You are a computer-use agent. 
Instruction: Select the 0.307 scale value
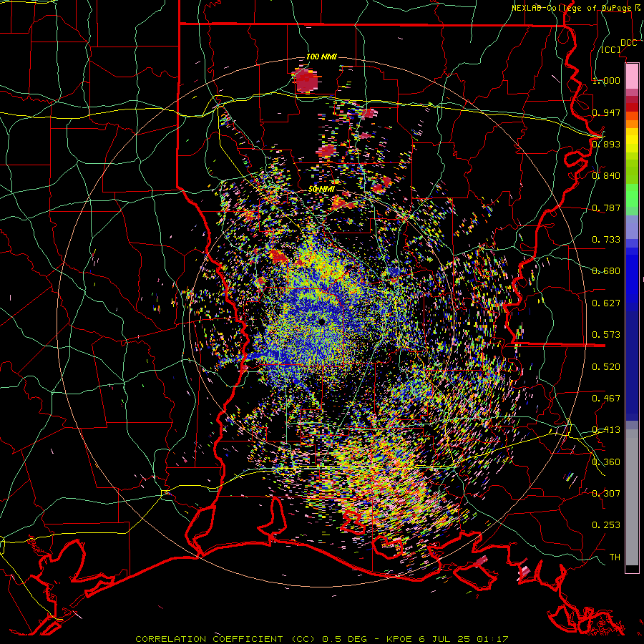tap(606, 493)
